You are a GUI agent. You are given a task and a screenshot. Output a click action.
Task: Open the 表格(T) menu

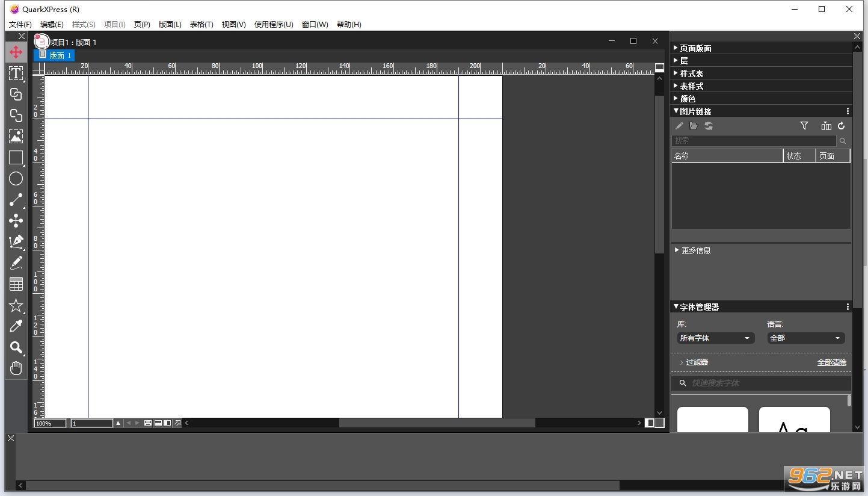tap(202, 25)
